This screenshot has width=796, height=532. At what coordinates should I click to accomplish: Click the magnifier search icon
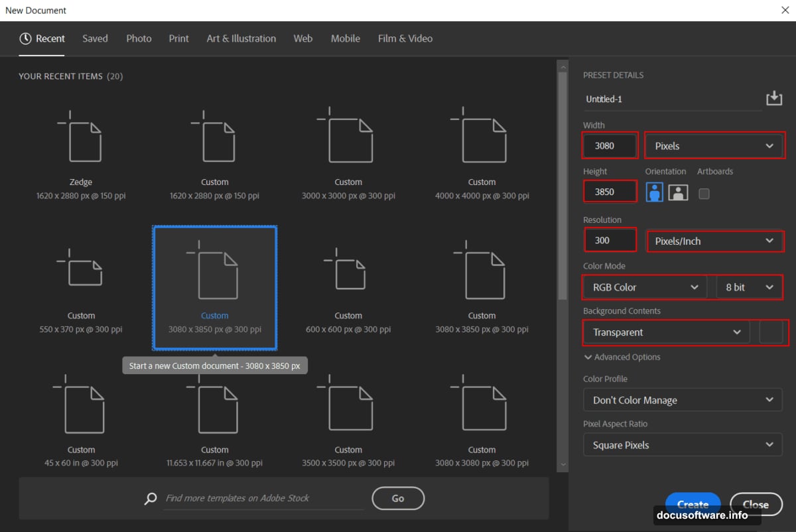click(x=150, y=498)
